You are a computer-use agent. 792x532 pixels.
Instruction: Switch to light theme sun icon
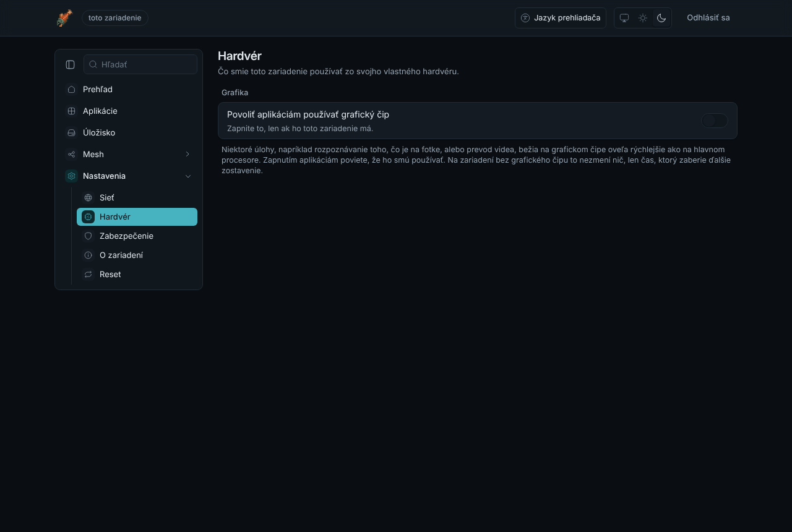pyautogui.click(x=643, y=18)
